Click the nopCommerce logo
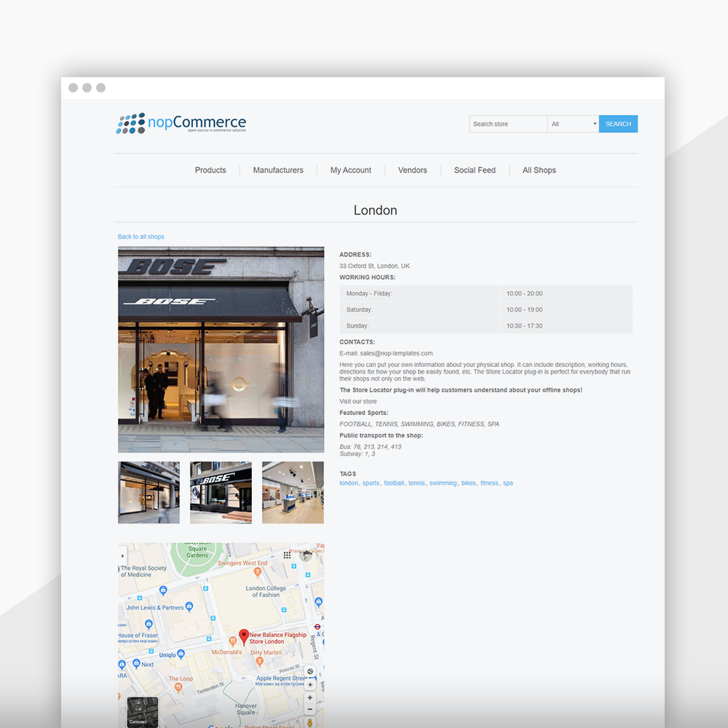Image resolution: width=728 pixels, height=728 pixels. (x=181, y=124)
